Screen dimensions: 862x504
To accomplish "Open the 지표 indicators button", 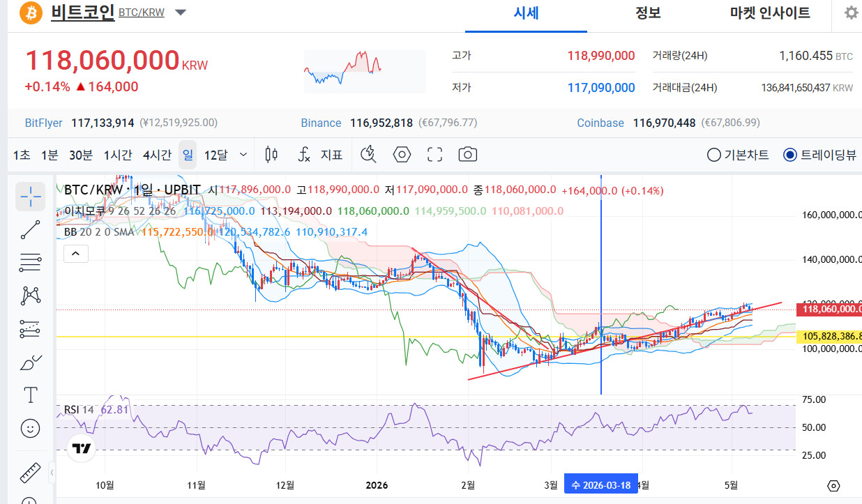I will pyautogui.click(x=320, y=155).
